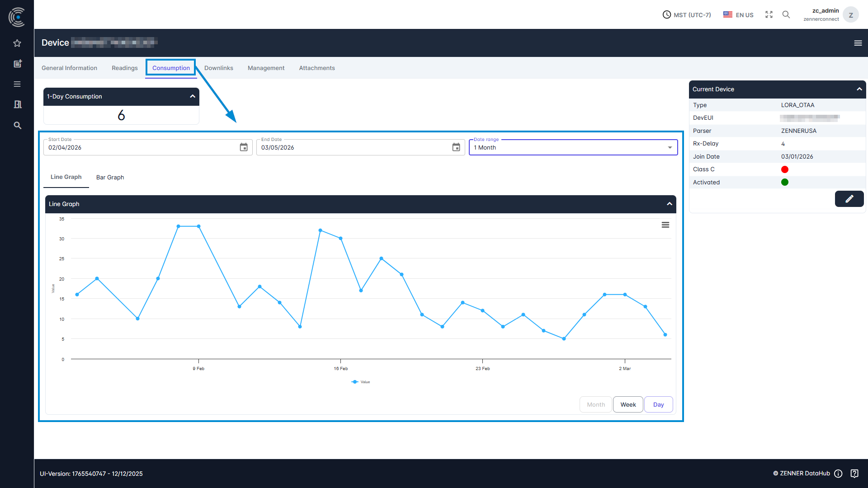Click the favorites star icon in sidebar
868x488 pixels.
17,43
